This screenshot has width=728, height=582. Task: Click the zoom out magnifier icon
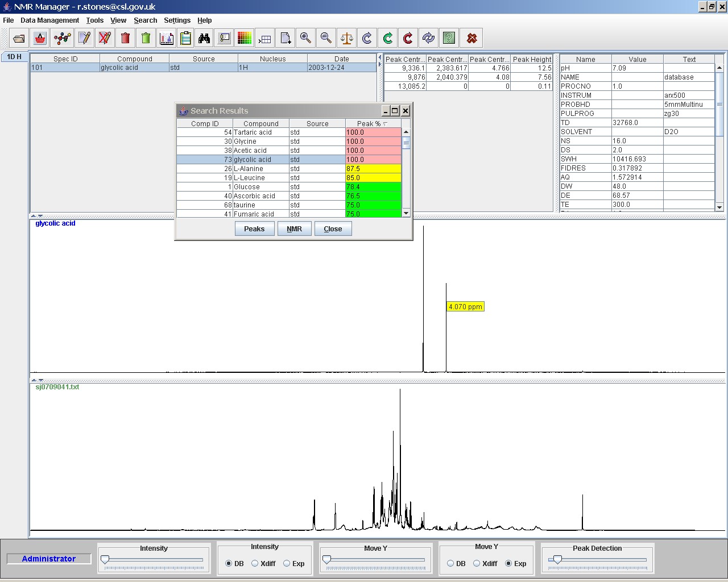pos(326,38)
